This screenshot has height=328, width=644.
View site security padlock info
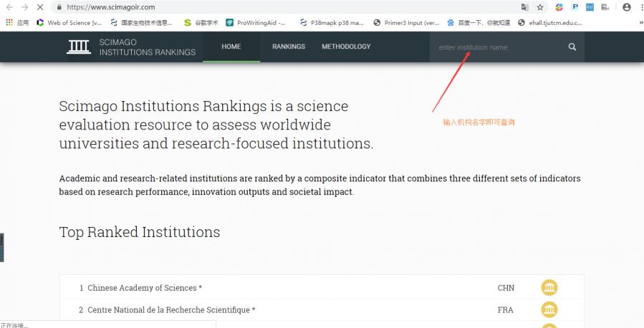pyautogui.click(x=59, y=7)
